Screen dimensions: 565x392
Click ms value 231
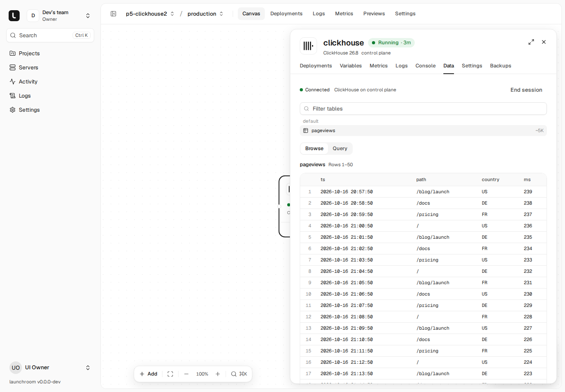528,283
